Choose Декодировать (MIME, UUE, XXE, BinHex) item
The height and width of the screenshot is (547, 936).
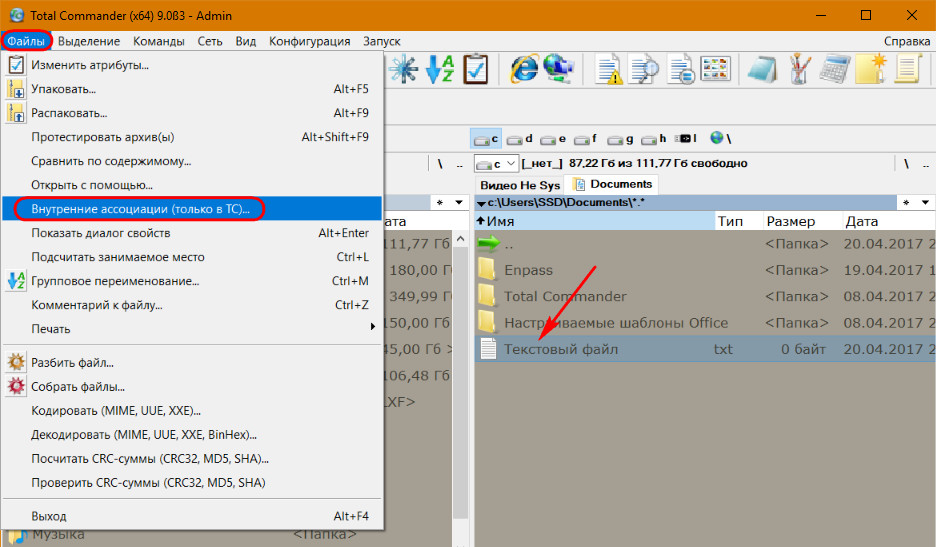point(192,434)
